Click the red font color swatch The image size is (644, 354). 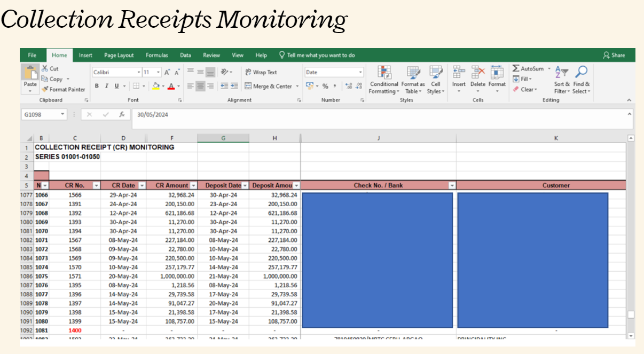pyautogui.click(x=171, y=86)
